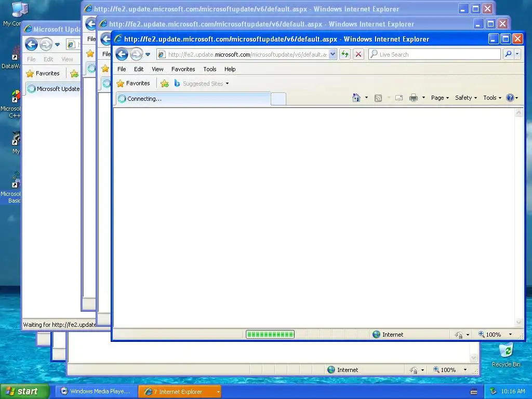Stop loading with the red X icon

point(358,54)
